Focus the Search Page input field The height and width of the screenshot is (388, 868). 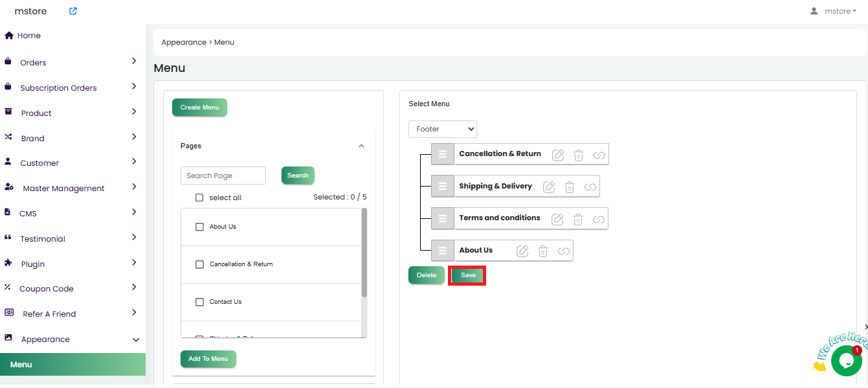point(223,176)
